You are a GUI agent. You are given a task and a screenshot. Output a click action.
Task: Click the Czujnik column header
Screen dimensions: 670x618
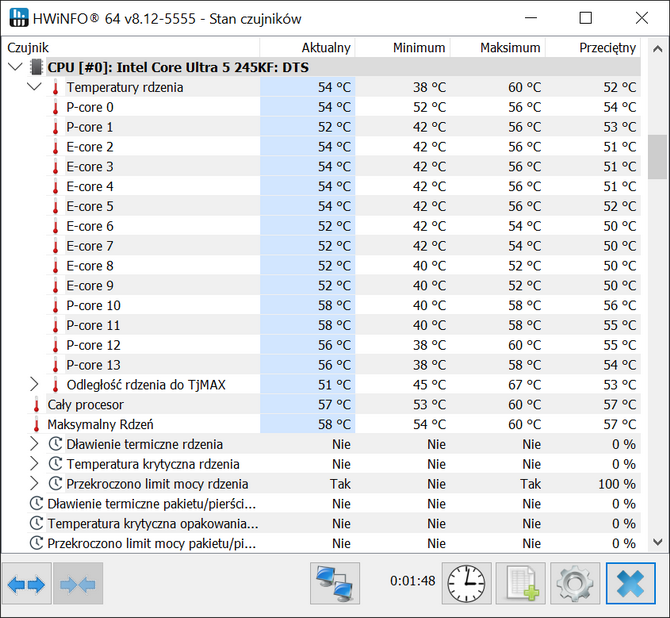click(131, 47)
